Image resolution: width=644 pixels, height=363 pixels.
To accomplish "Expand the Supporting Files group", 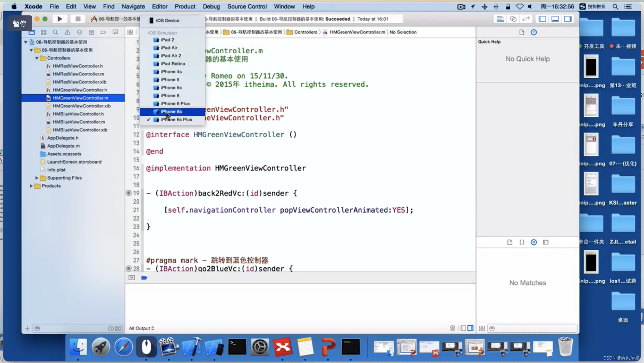I will click(37, 178).
